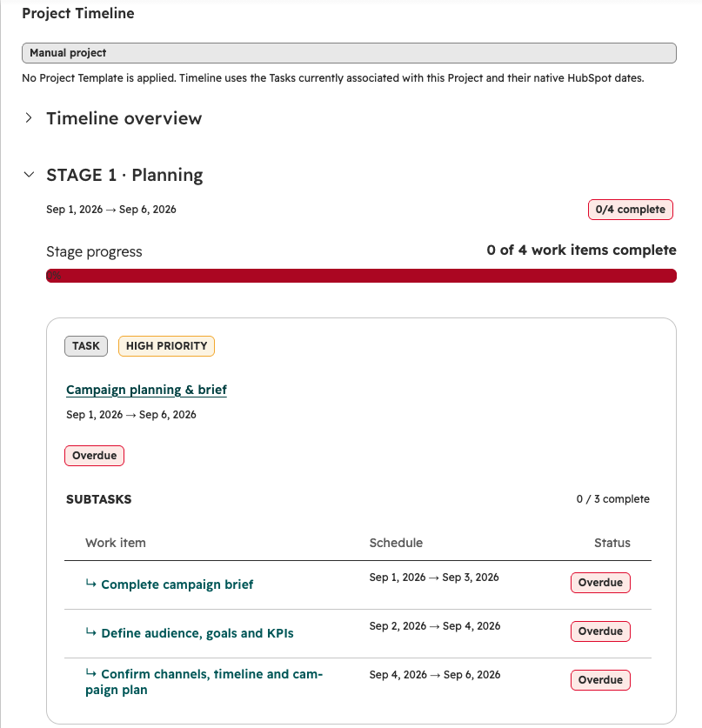Click the red Stage progress bar
The image size is (702, 728).
(361, 276)
